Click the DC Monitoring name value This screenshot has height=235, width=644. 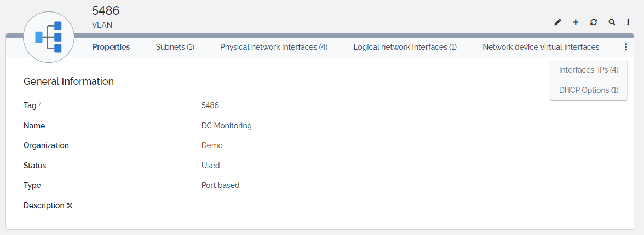point(226,126)
